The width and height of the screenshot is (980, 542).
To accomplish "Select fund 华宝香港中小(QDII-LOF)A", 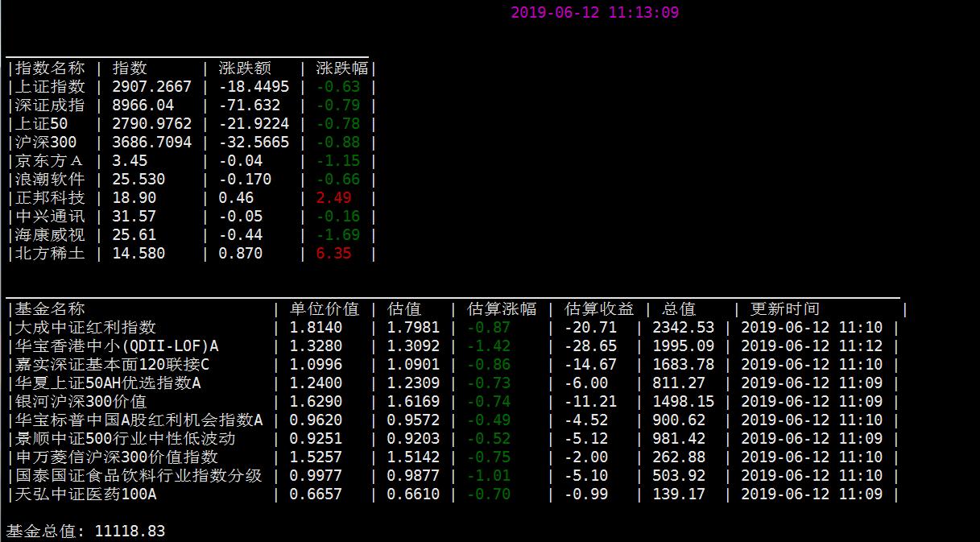I will 117,346.
